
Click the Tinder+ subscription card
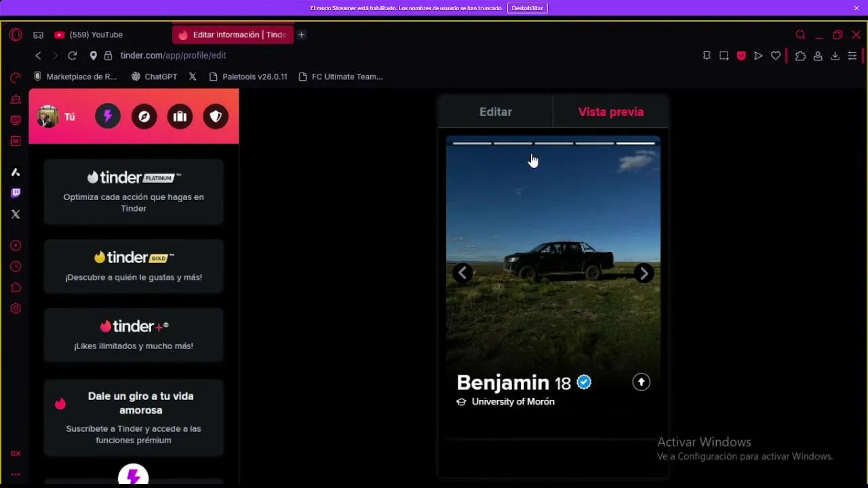pos(134,335)
